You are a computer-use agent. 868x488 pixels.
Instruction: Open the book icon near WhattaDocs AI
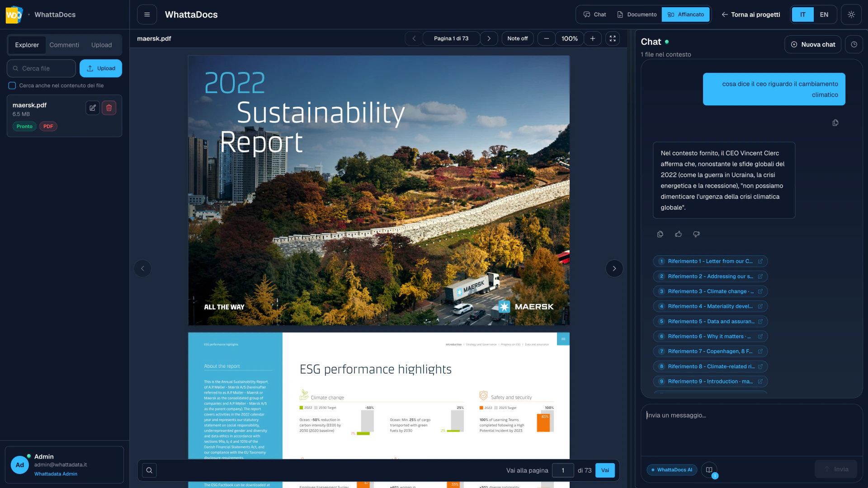709,470
